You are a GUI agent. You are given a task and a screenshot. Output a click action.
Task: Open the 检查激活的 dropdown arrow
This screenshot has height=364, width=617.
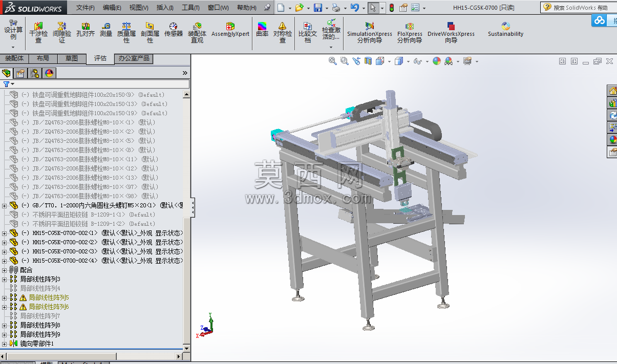coord(331,47)
